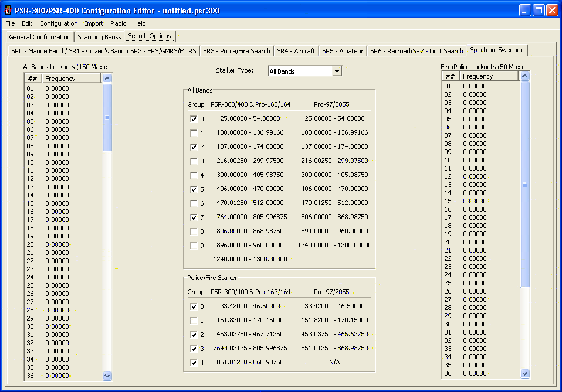Toggle Police/Fire Stalker group 1 checkbox
Image resolution: width=562 pixels, height=392 pixels.
tap(194, 321)
